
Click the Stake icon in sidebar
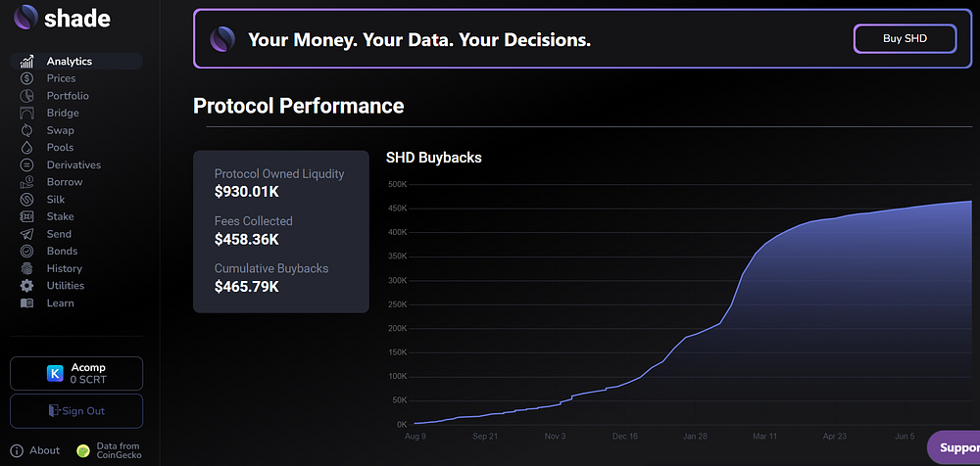pyautogui.click(x=26, y=216)
